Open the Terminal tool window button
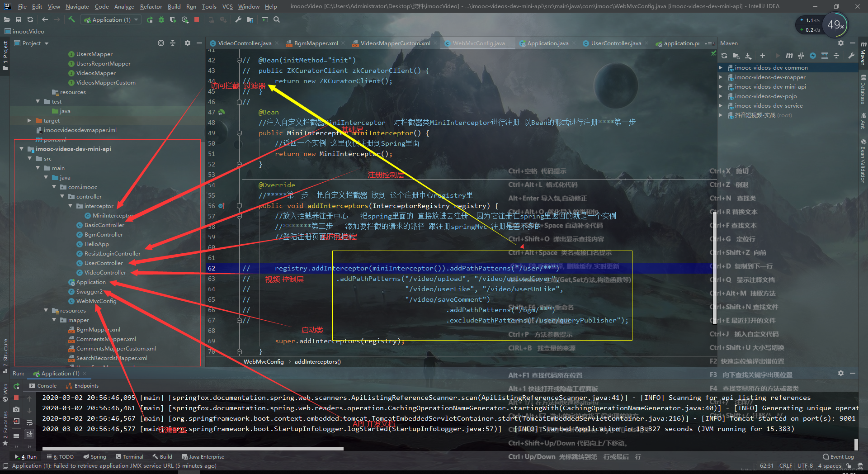This screenshot has height=474, width=868. [x=129, y=457]
